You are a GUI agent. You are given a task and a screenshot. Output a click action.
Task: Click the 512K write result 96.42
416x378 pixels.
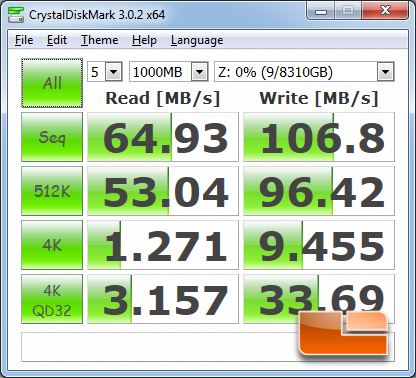319,191
